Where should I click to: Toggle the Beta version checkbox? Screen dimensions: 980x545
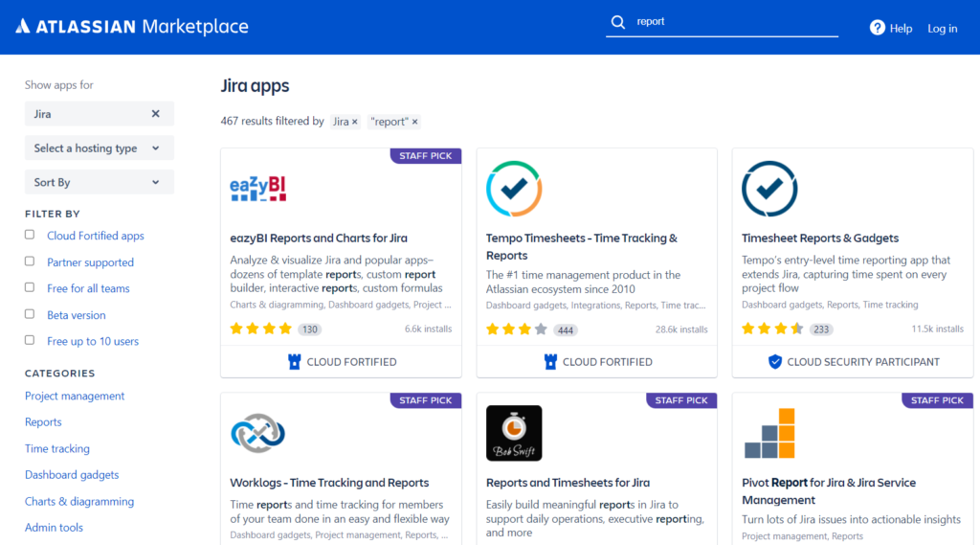(x=30, y=313)
